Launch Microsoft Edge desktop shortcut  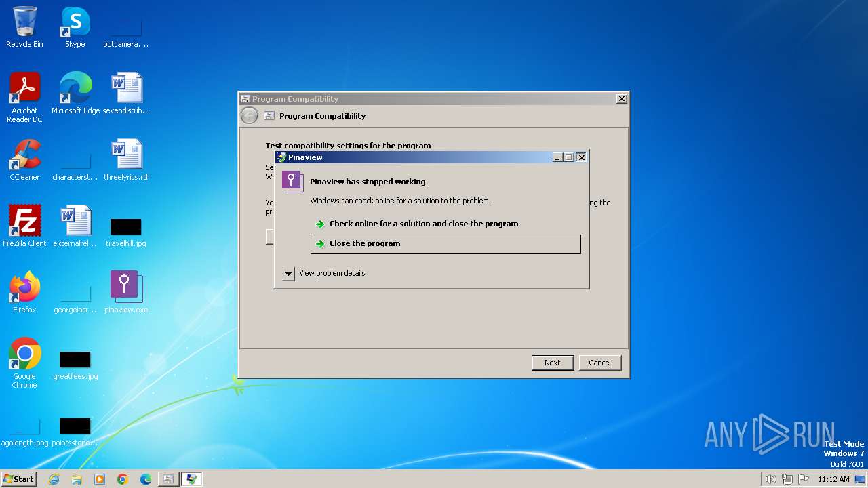[75, 94]
